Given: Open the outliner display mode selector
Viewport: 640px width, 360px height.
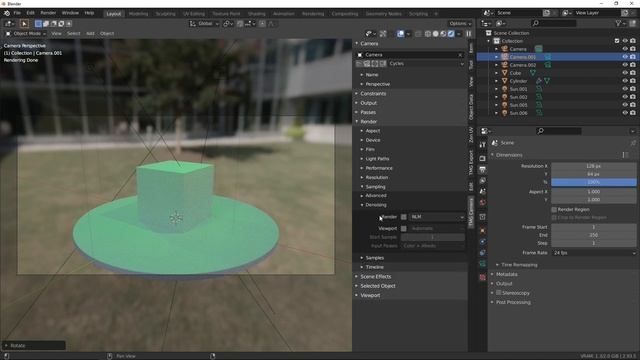Looking at the screenshot, I should click(500, 23).
